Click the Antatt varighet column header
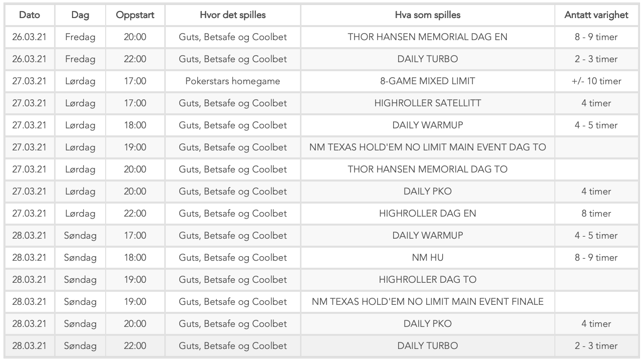Viewport: 644px width, 362px height. [596, 15]
